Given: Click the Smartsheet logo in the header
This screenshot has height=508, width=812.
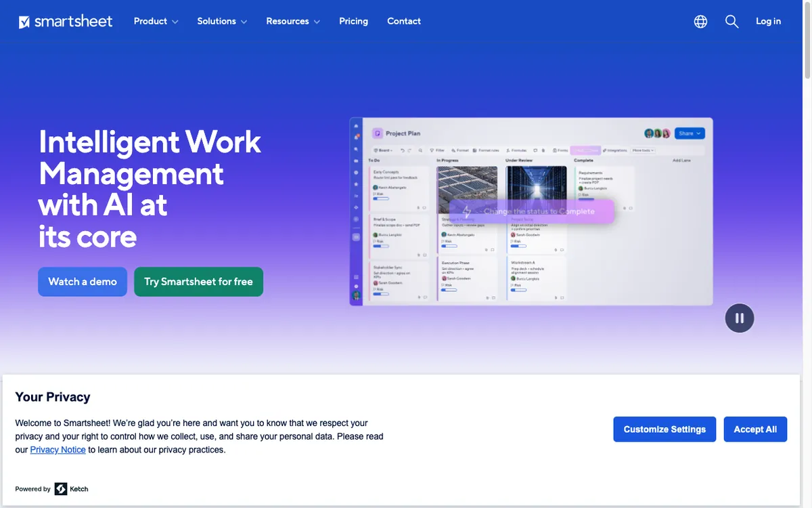Looking at the screenshot, I should 66,22.
